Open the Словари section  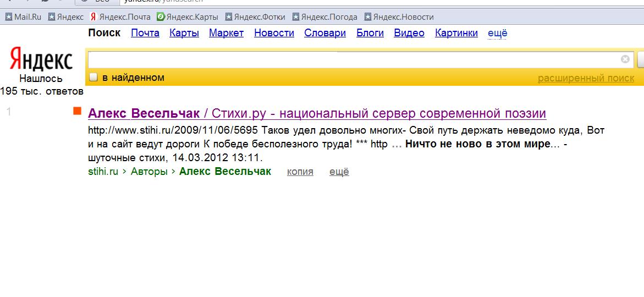pyautogui.click(x=324, y=33)
